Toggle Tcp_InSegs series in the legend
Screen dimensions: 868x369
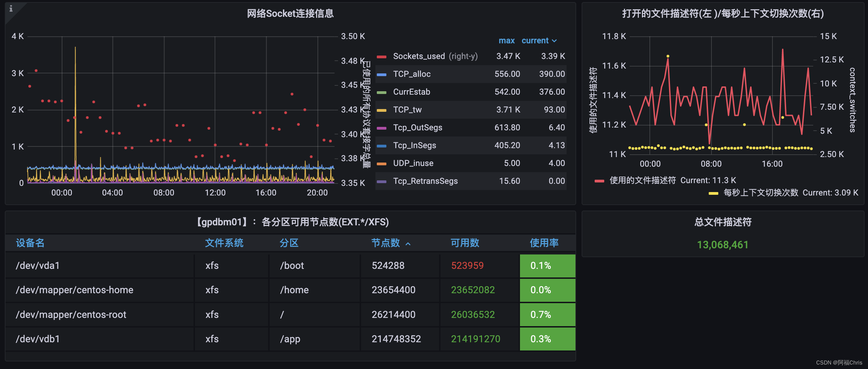(x=414, y=145)
